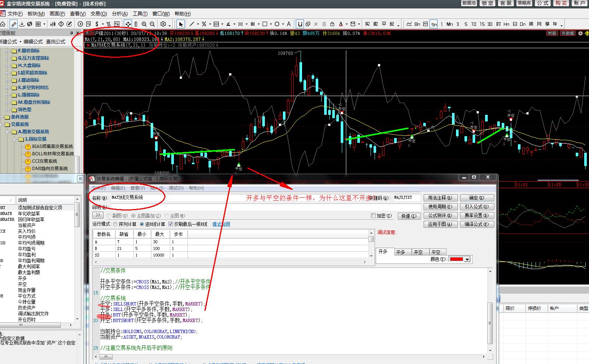Click the 编译公式 button
The width and height of the screenshot is (589, 364).
click(477, 224)
